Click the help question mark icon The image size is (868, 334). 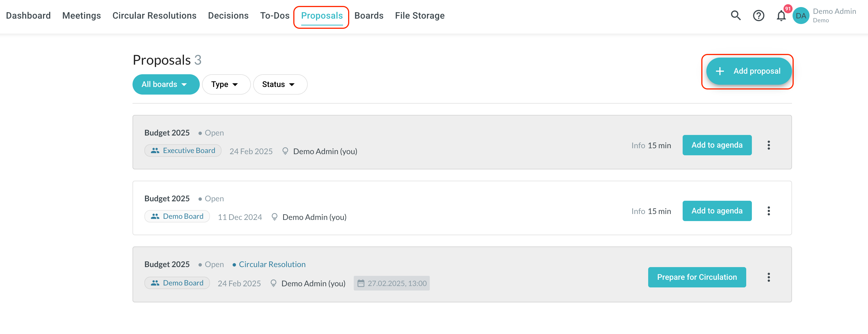(758, 16)
